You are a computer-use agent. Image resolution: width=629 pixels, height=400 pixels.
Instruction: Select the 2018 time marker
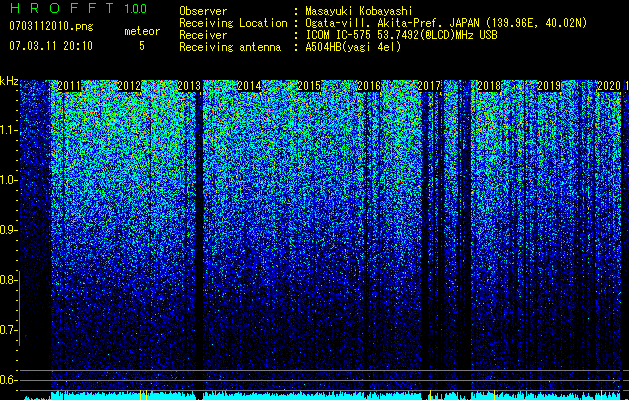(x=489, y=86)
